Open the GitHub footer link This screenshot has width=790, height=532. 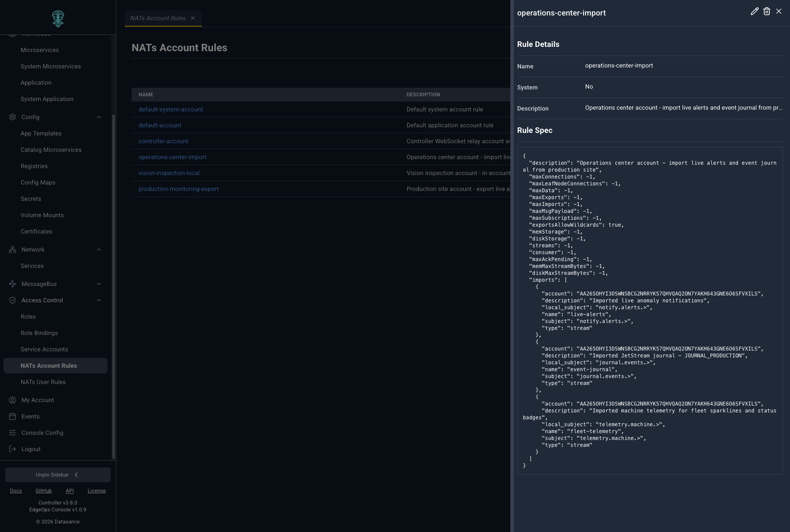pos(43,491)
